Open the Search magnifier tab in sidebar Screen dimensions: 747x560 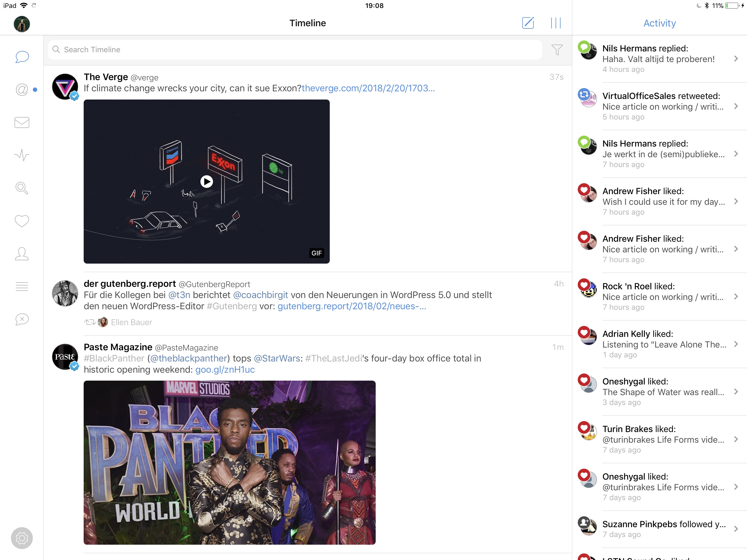(22, 188)
